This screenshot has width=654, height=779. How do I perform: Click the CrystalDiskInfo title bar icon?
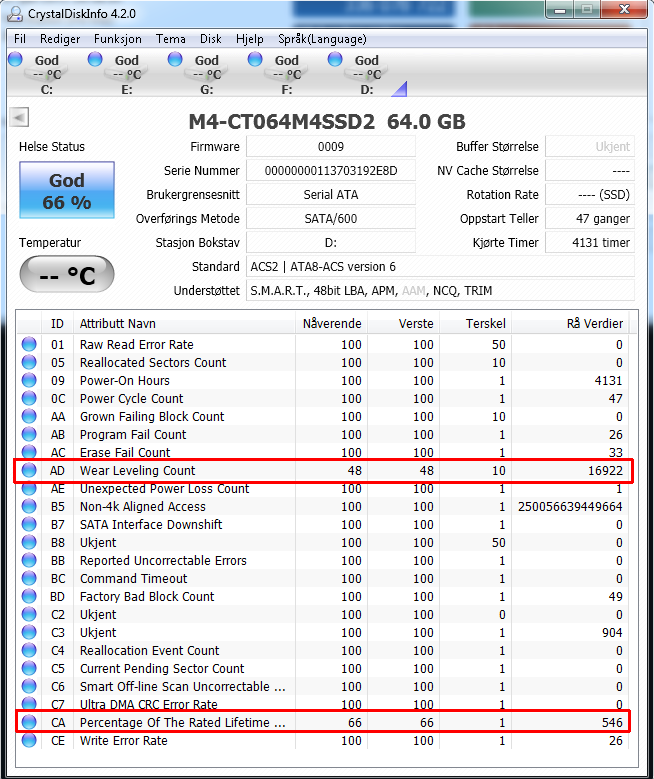[15, 13]
